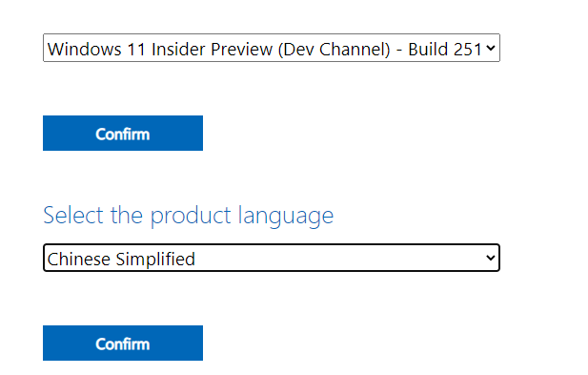
Task: Click the upper blue Confirm button label
Action: 123,134
